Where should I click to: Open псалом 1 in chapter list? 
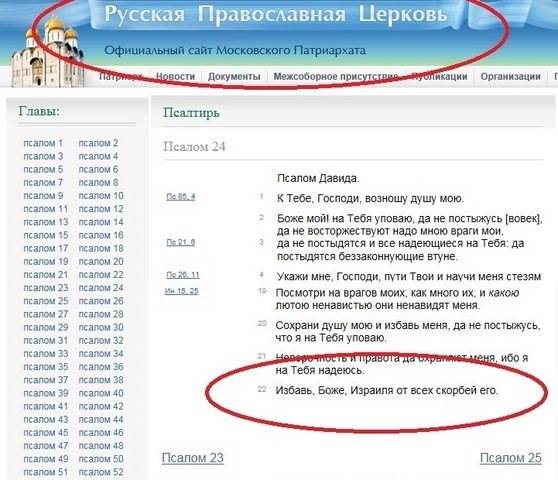(43, 143)
